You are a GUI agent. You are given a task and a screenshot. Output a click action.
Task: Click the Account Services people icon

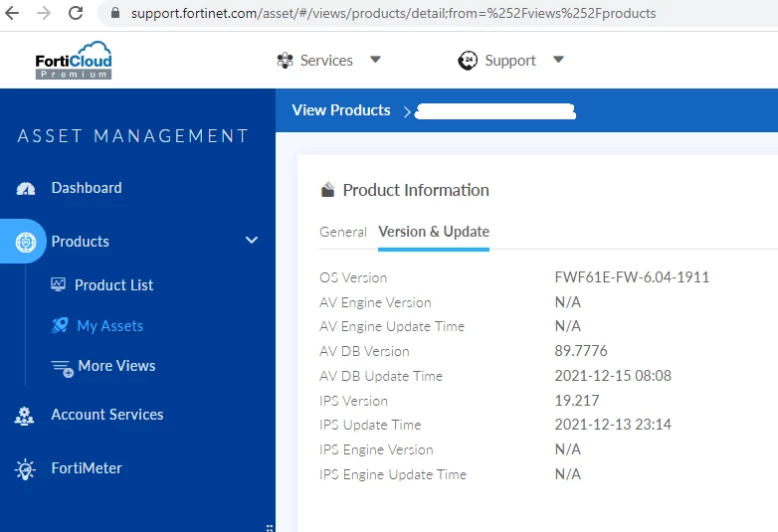click(x=24, y=416)
